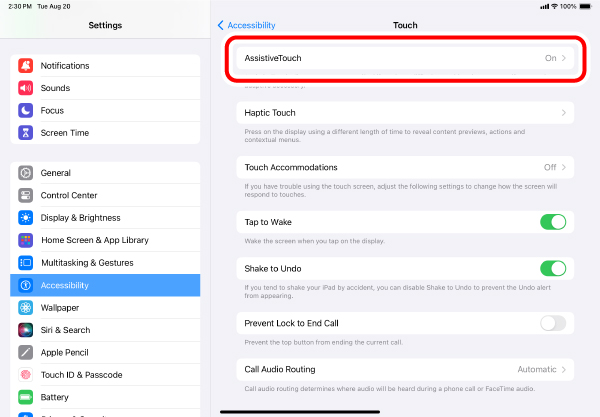
Task: Open the Sounds speaker icon
Action: click(26, 88)
